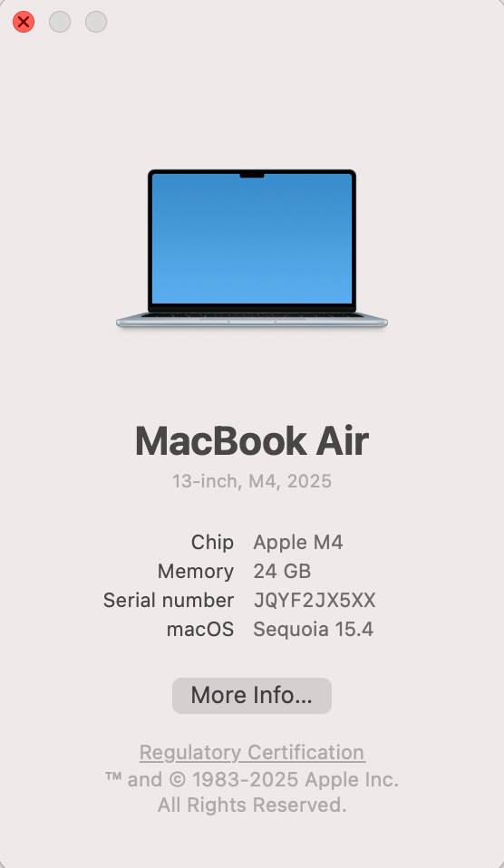Open the More Info... button
Screen dimensions: 504x868
point(252,695)
